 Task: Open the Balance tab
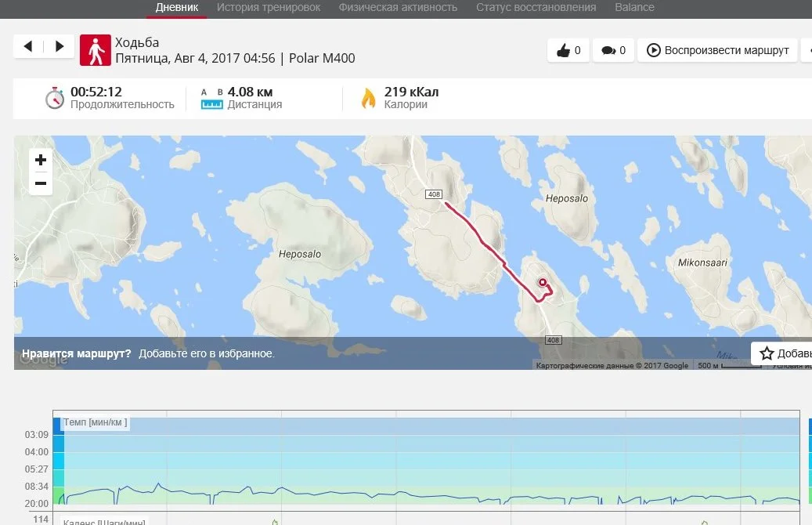(634, 8)
